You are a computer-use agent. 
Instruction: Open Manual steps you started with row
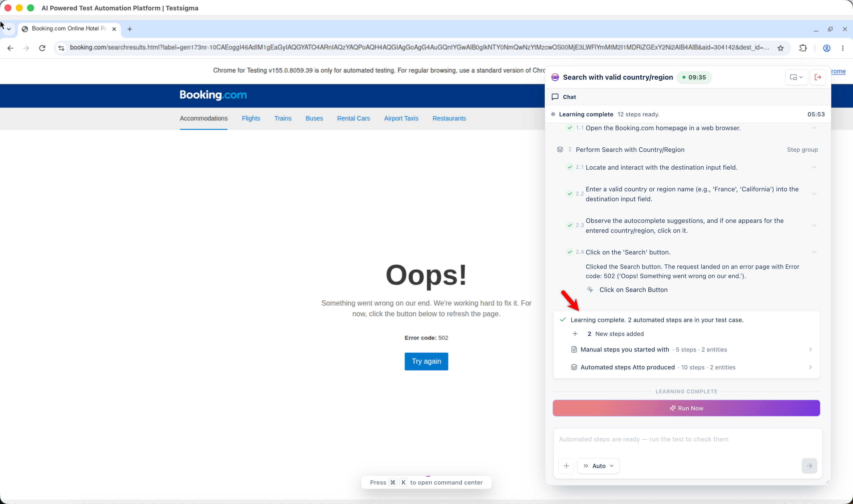(x=692, y=349)
